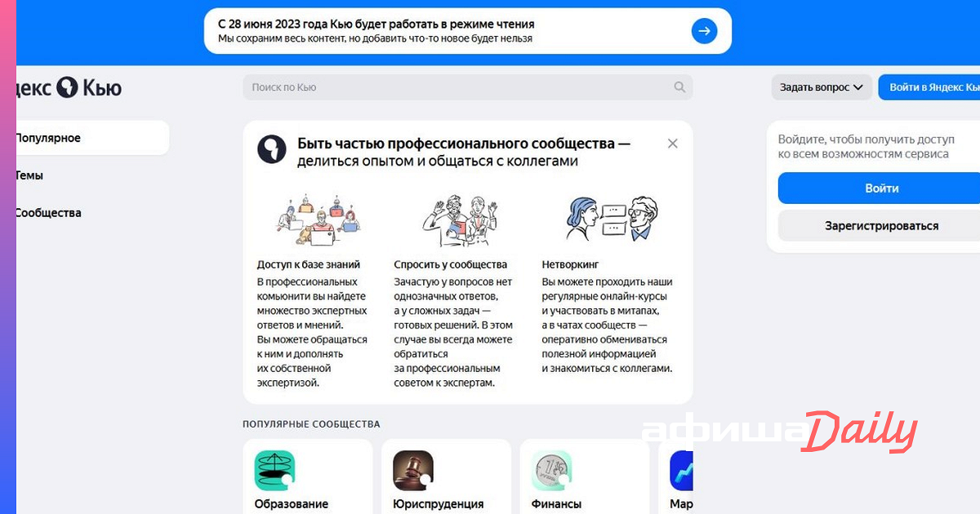Click the Зарегистрироваться button
Screen dimensions: 980x514
(881, 226)
